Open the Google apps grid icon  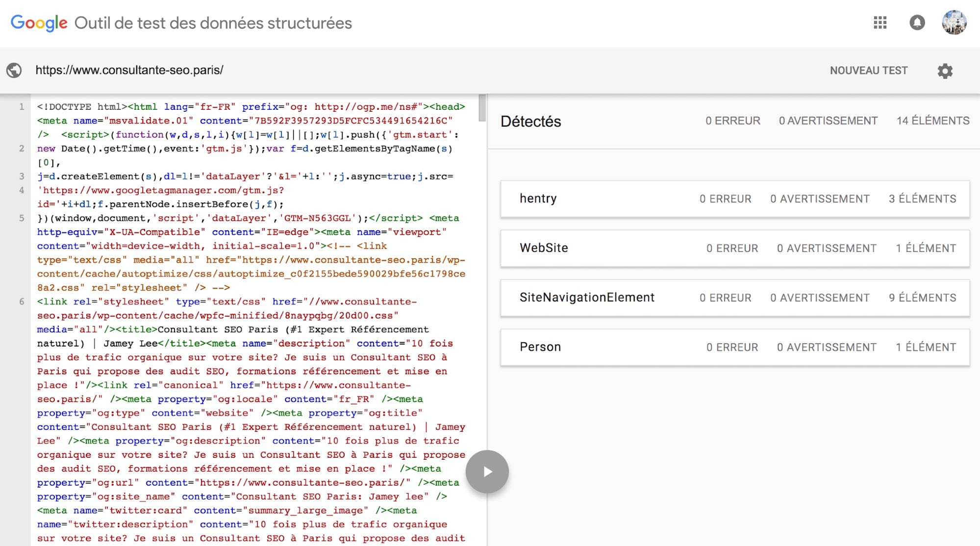[880, 23]
